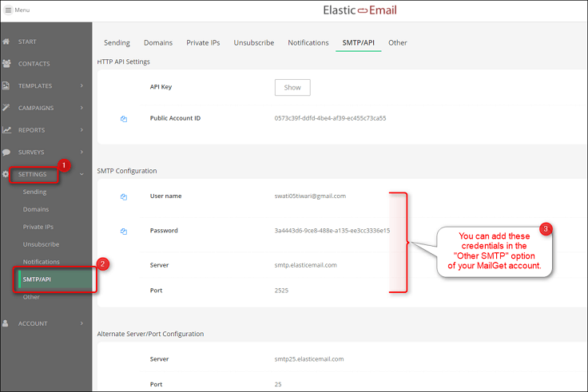Image resolution: width=588 pixels, height=392 pixels.
Task: Select the SMTP/API tab
Action: point(359,43)
